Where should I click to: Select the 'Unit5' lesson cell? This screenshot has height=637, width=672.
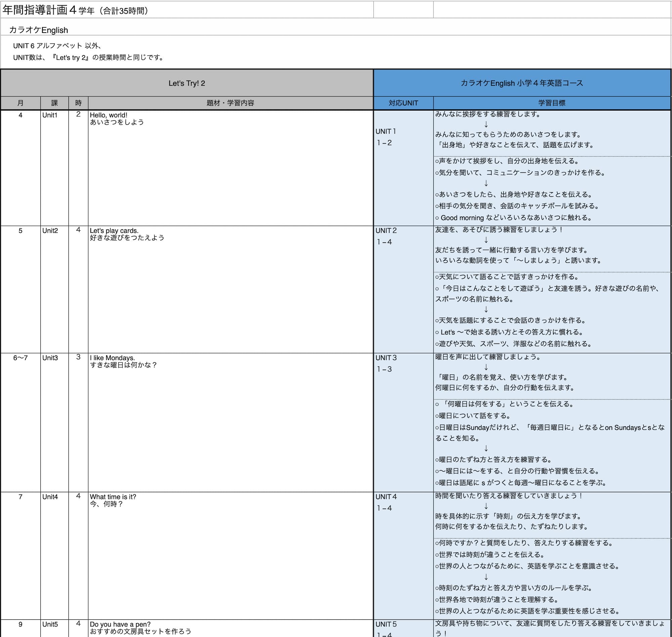click(55, 628)
